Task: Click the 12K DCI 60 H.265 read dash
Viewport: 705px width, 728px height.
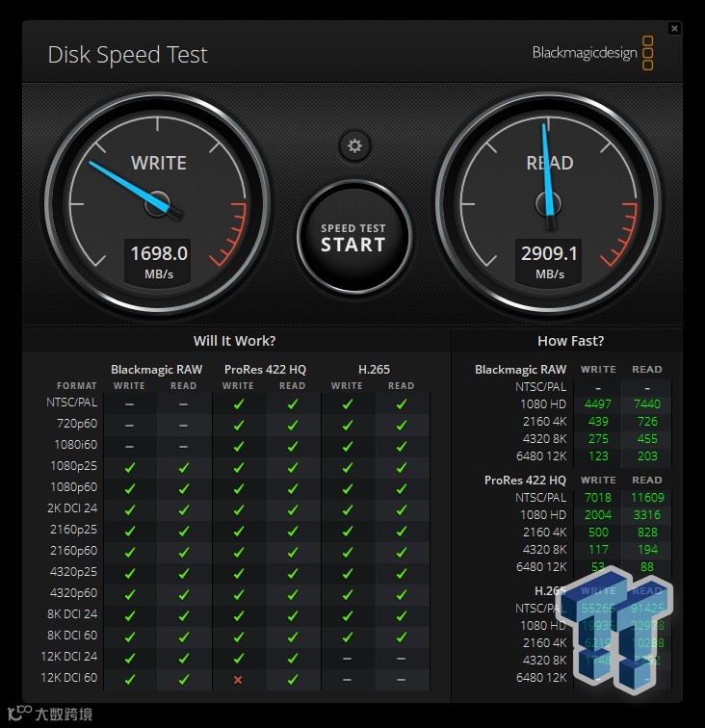Action: (x=402, y=680)
